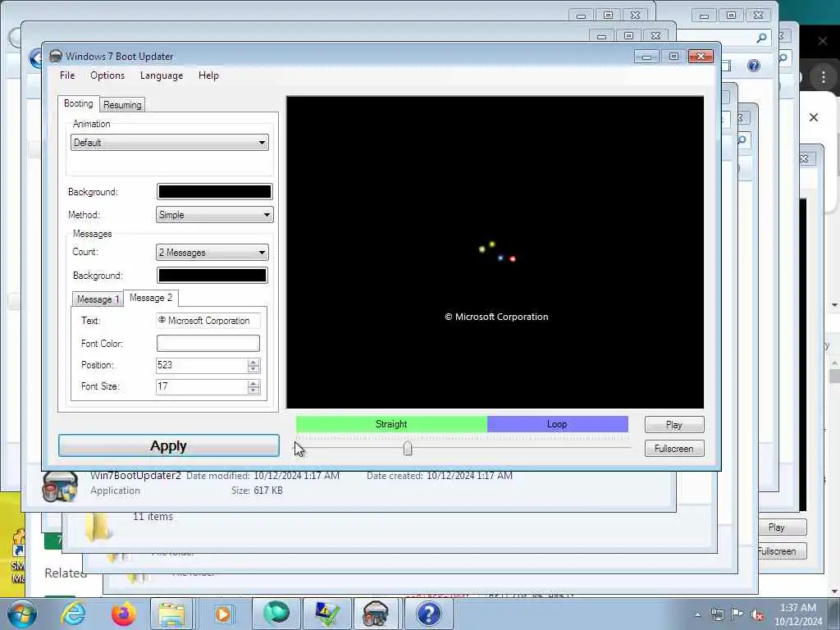Screen dimensions: 840x630
Task: Open the Language menu
Action: pyautogui.click(x=162, y=75)
